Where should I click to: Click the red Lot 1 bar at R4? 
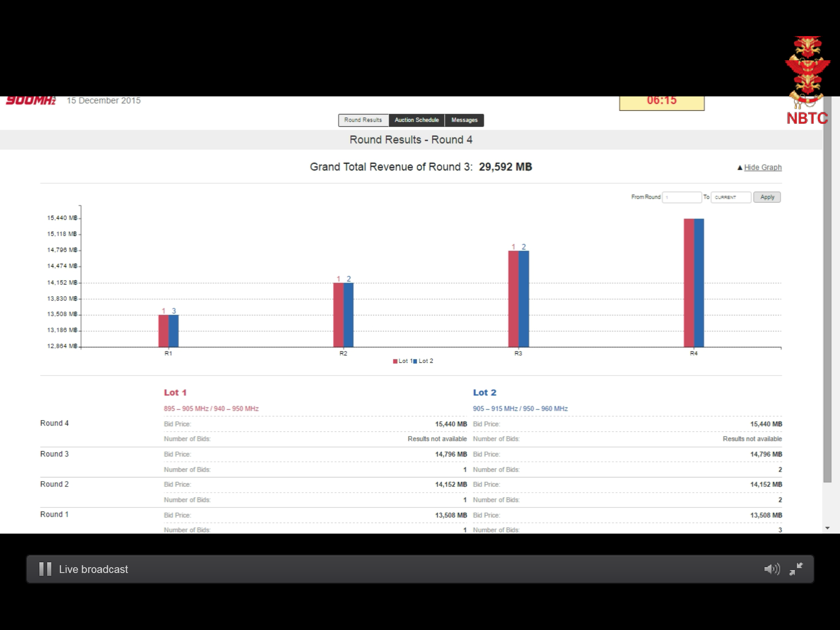coord(689,283)
